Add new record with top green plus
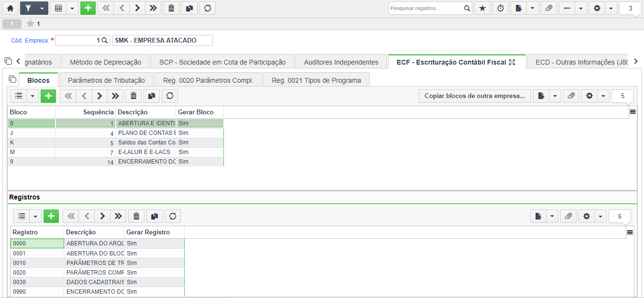This screenshot has height=298, width=644. click(x=88, y=8)
